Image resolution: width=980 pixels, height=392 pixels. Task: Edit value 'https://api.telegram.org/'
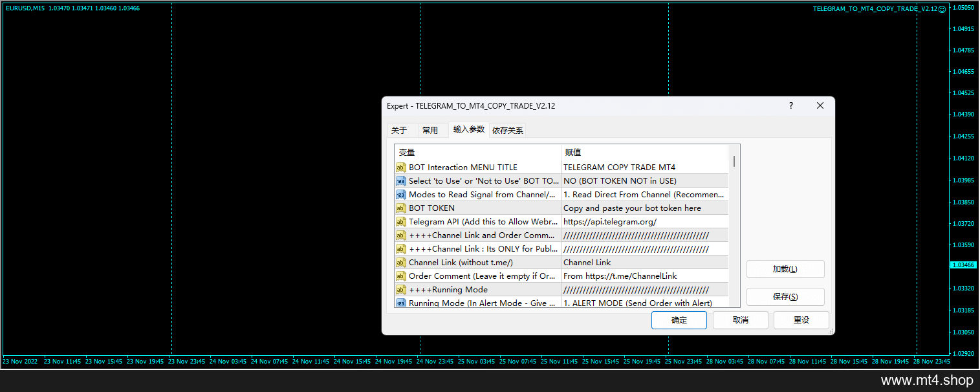coord(645,222)
